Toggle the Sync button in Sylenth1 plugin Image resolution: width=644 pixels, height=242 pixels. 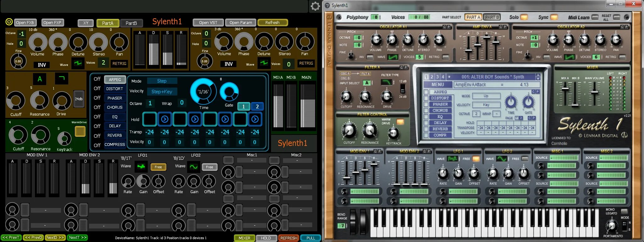(554, 17)
